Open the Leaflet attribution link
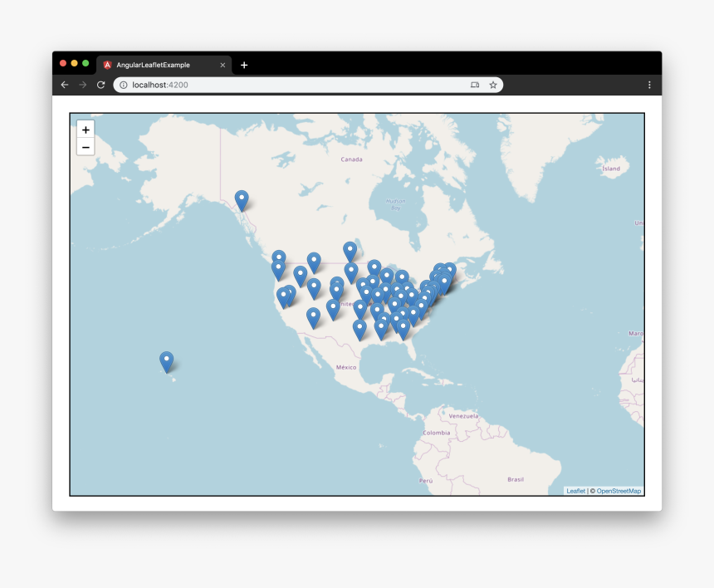 575,491
